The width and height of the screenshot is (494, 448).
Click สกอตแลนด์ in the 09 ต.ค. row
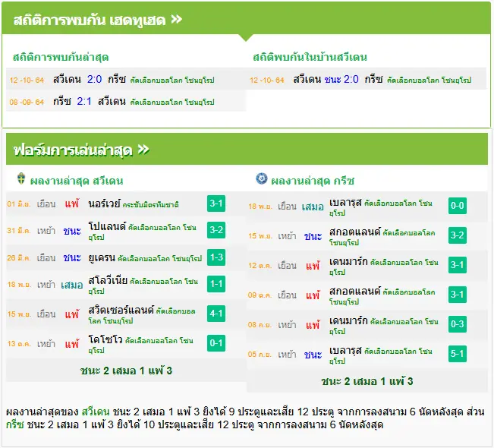354,292
